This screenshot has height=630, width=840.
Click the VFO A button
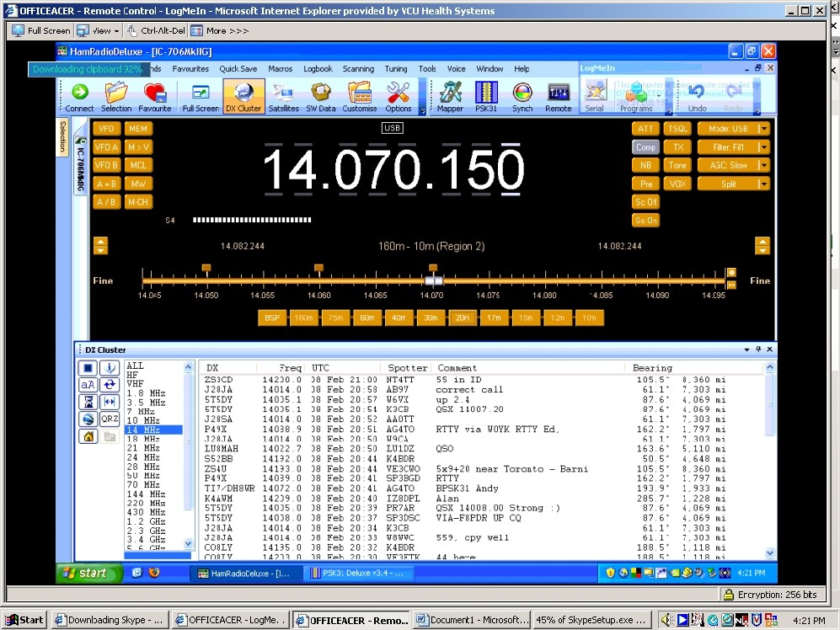pos(106,147)
